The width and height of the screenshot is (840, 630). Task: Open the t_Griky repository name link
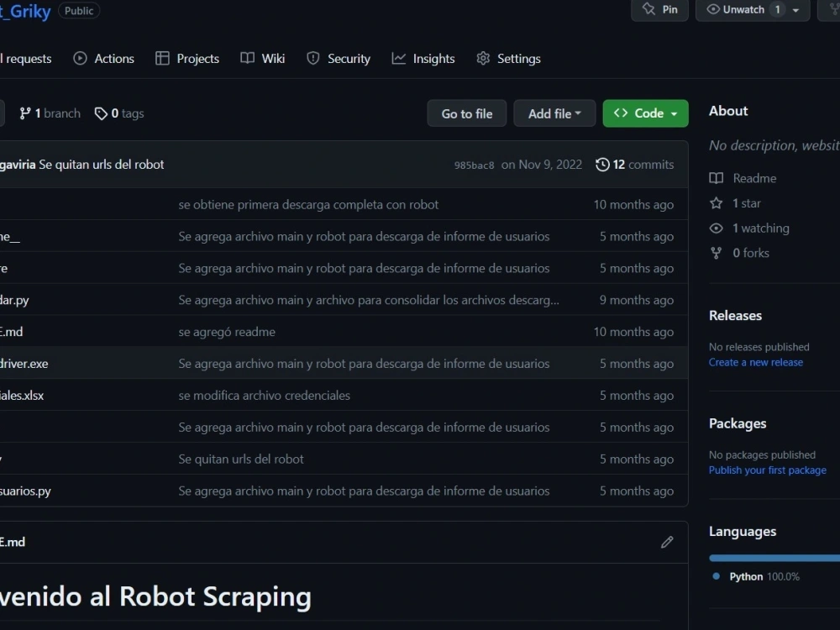[25, 11]
